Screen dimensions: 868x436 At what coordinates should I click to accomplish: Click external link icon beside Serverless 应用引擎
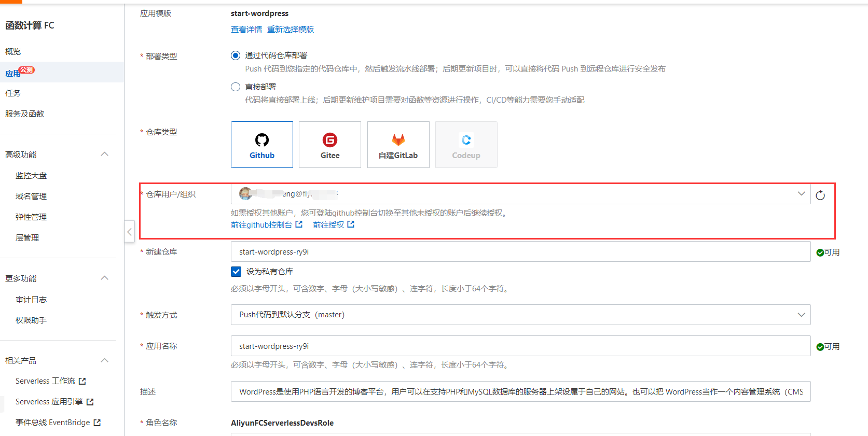(90, 402)
